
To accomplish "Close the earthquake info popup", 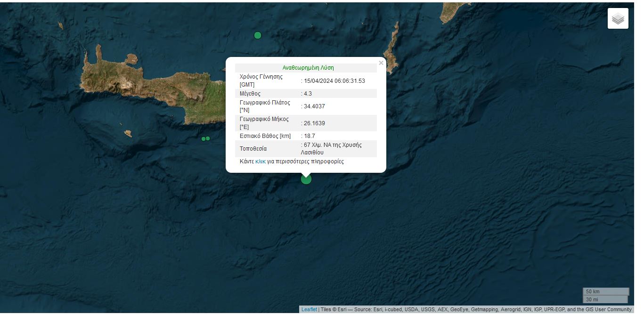I will tap(381, 63).
